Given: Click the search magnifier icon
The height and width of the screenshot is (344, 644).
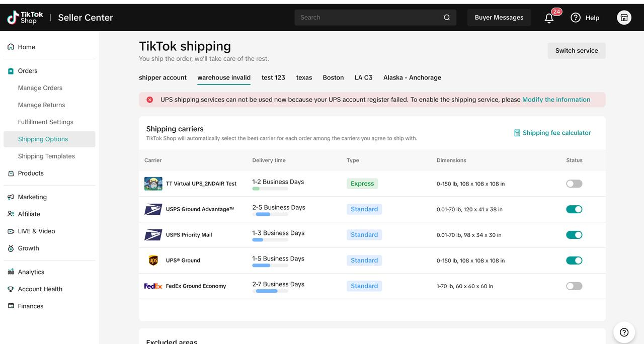Looking at the screenshot, I should [x=447, y=18].
